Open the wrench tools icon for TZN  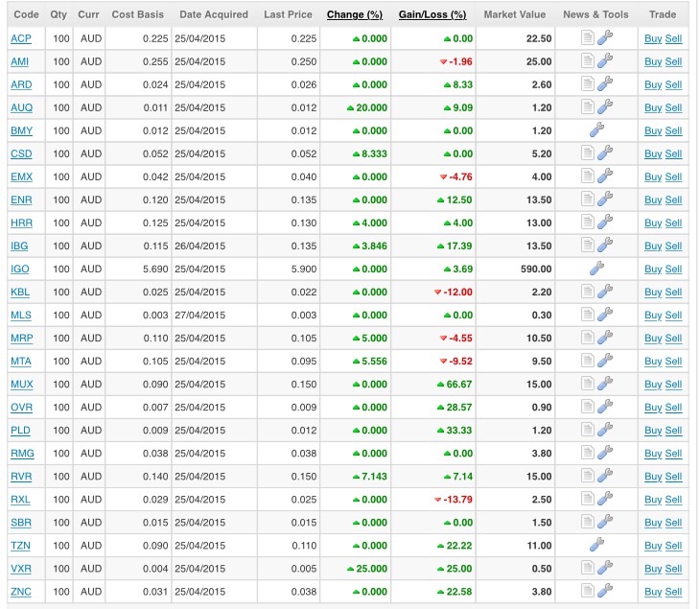coord(596,545)
